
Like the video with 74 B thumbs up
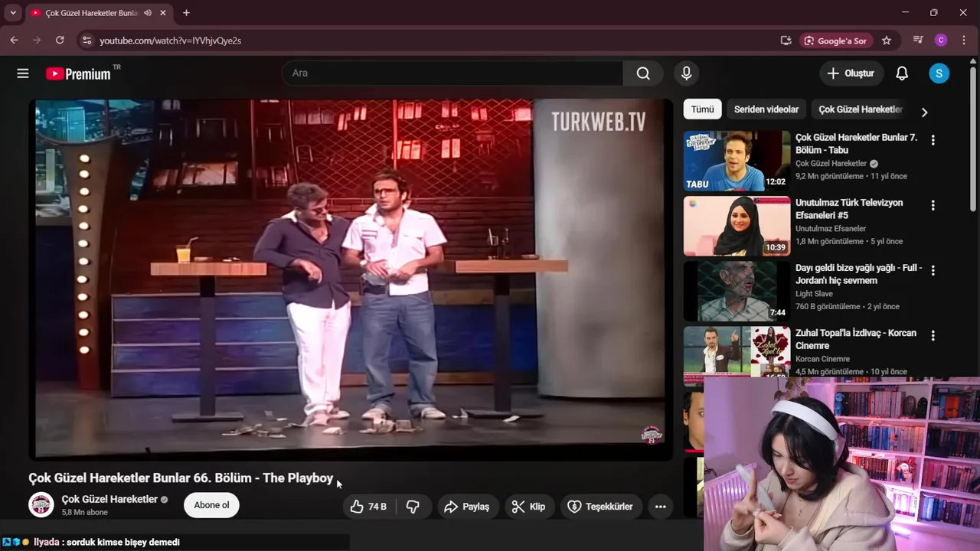point(368,507)
